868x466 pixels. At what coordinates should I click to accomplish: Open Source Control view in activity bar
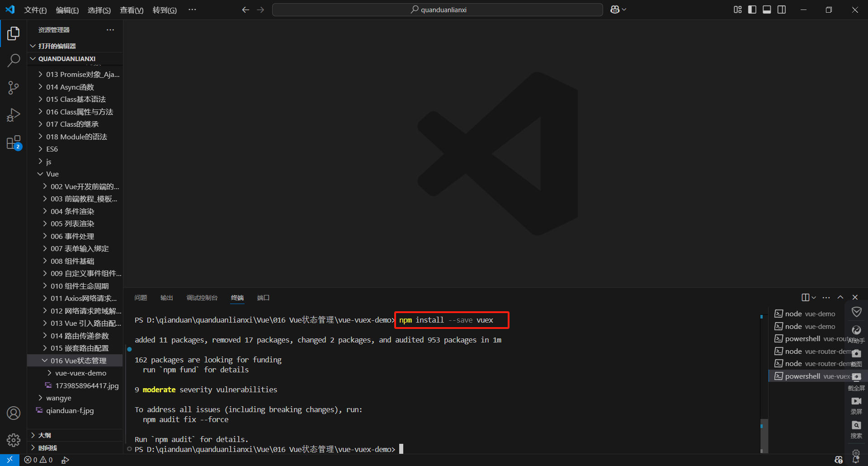[x=14, y=88]
